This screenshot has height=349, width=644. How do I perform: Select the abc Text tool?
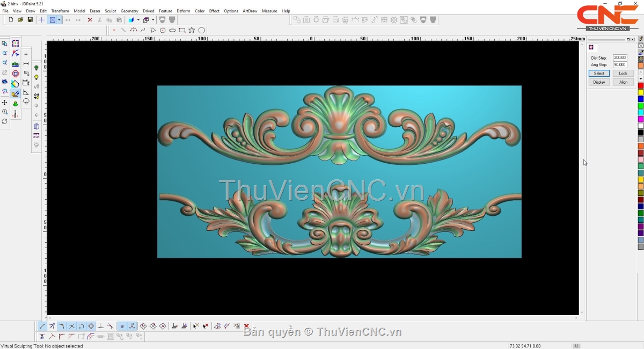point(16,64)
